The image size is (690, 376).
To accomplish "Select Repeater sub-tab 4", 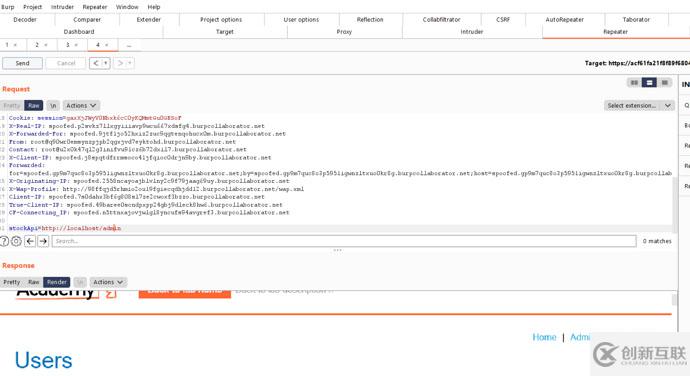I will (98, 45).
